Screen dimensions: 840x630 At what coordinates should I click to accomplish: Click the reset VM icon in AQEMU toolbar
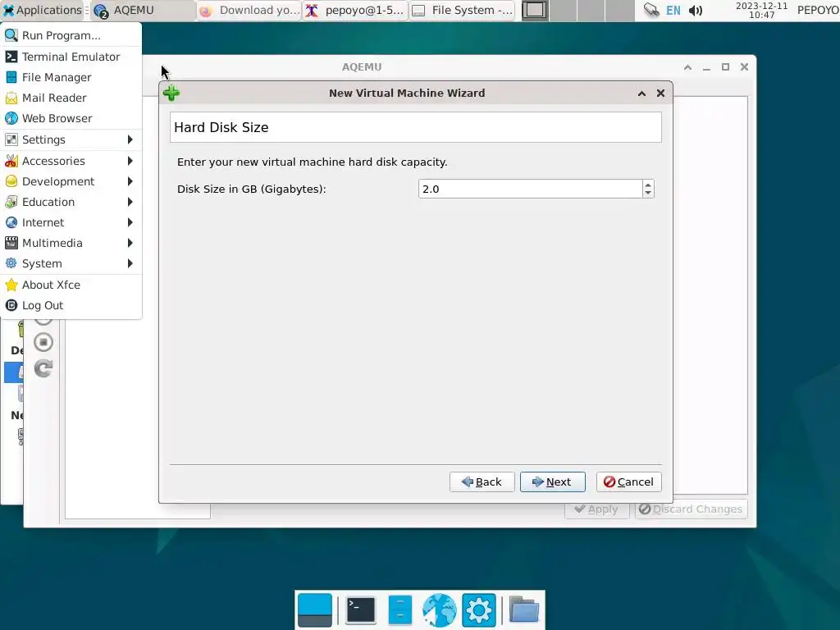tap(43, 368)
